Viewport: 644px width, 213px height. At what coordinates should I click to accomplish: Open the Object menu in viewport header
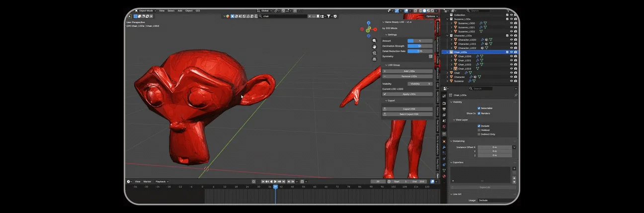tap(190, 10)
